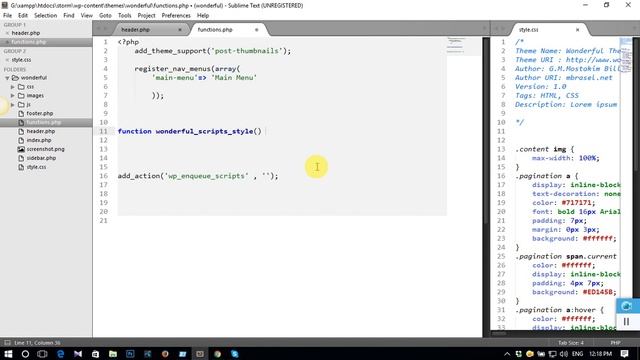Open the Help menu
Image resolution: width=640 pixels, height=360 pixels.
coord(203,16)
